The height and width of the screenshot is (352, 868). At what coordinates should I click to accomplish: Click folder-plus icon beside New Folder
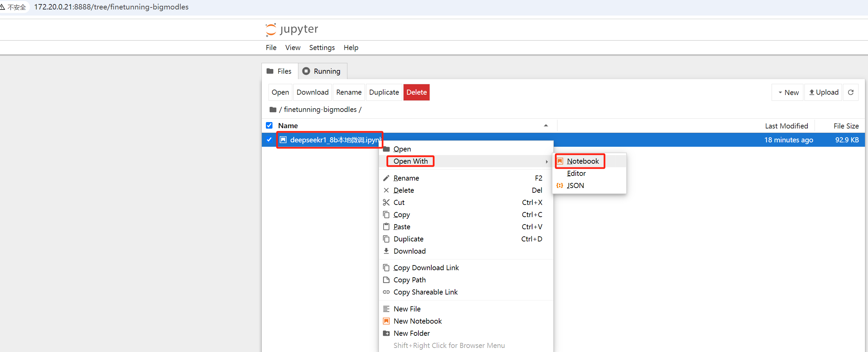(386, 333)
